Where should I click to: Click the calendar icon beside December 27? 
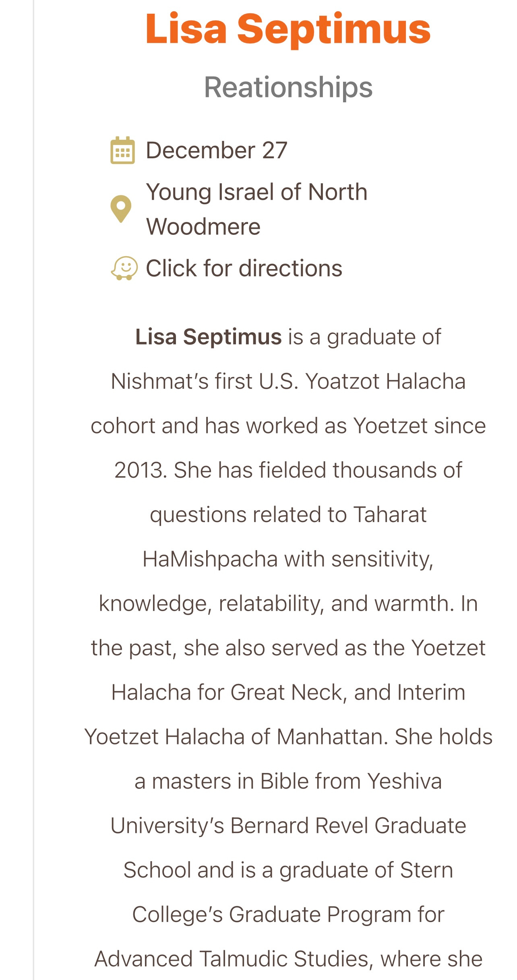click(122, 151)
